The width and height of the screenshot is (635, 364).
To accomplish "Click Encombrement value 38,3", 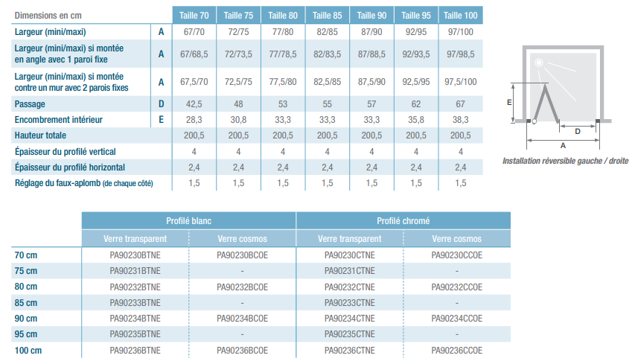I will coord(461,120).
